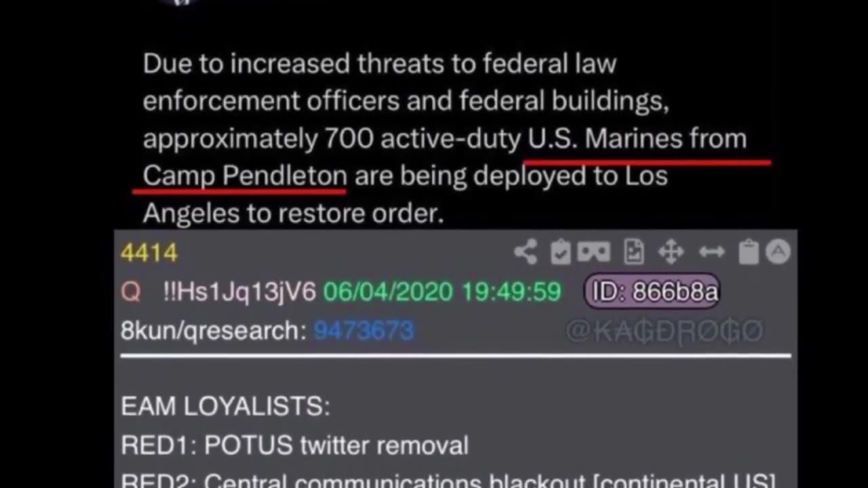Open post number link 9473673
The image size is (868, 488).
(x=363, y=331)
